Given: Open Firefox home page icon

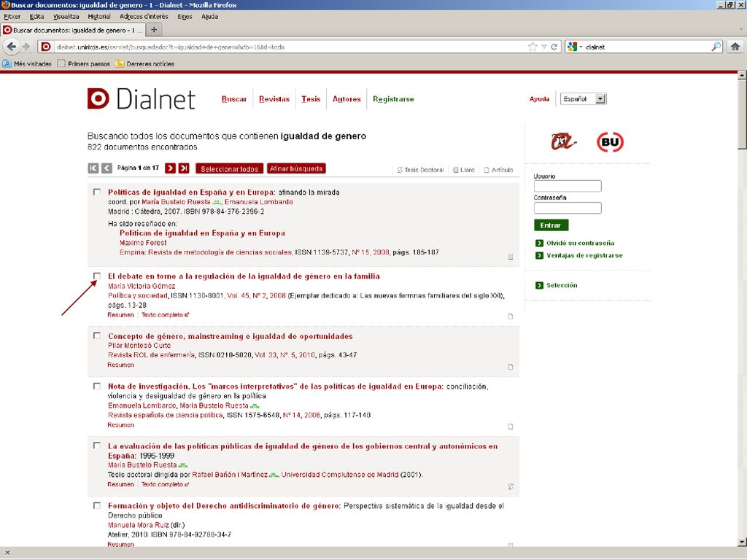Looking at the screenshot, I should (x=735, y=47).
